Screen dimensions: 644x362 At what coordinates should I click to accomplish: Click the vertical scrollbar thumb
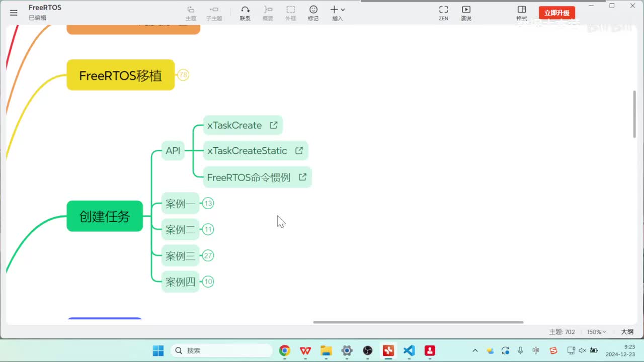(x=634, y=114)
